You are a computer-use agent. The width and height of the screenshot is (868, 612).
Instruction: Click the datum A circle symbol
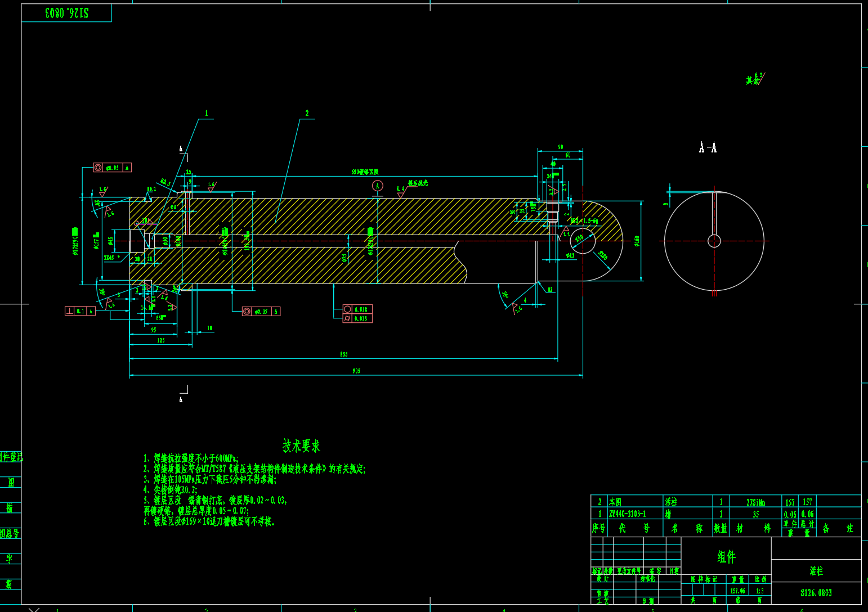[377, 186]
